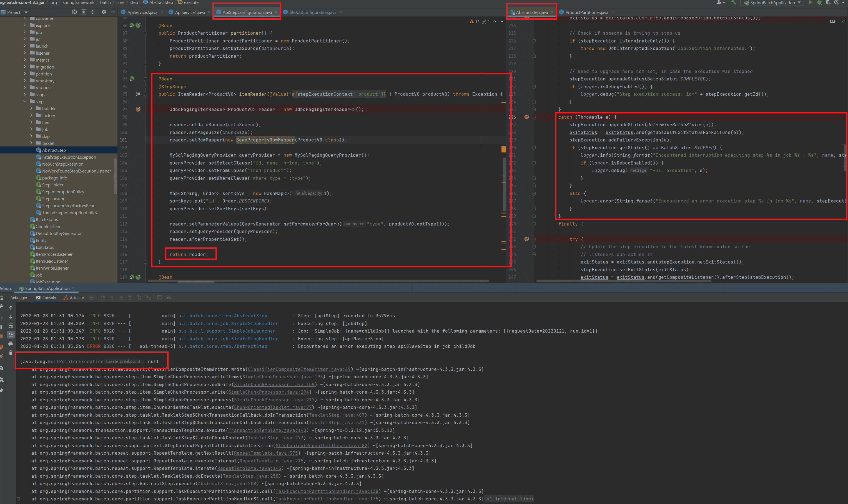Click the green Run button
Viewport: 848px width, 504px height.
point(810,2)
